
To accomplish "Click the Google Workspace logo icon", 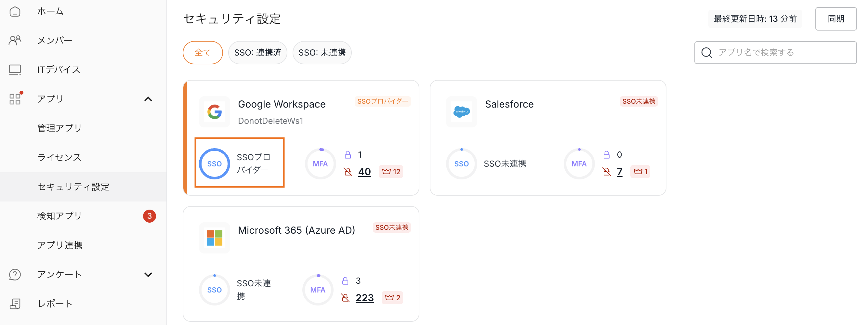I will (214, 112).
